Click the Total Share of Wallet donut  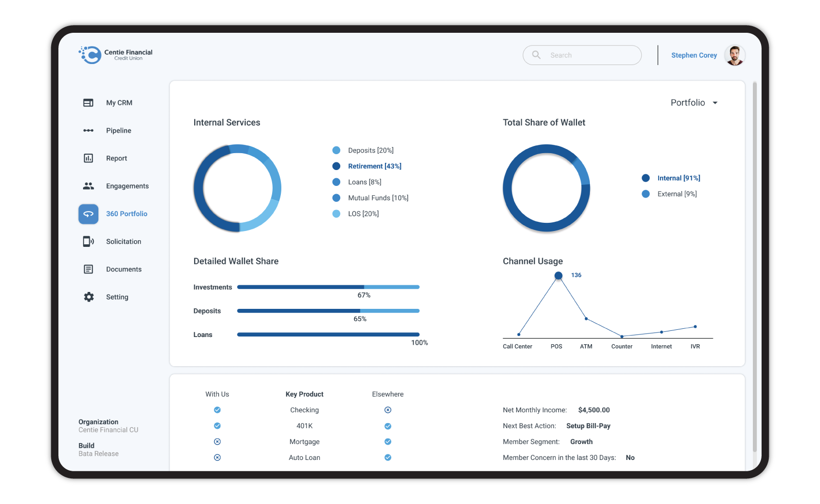click(x=546, y=188)
